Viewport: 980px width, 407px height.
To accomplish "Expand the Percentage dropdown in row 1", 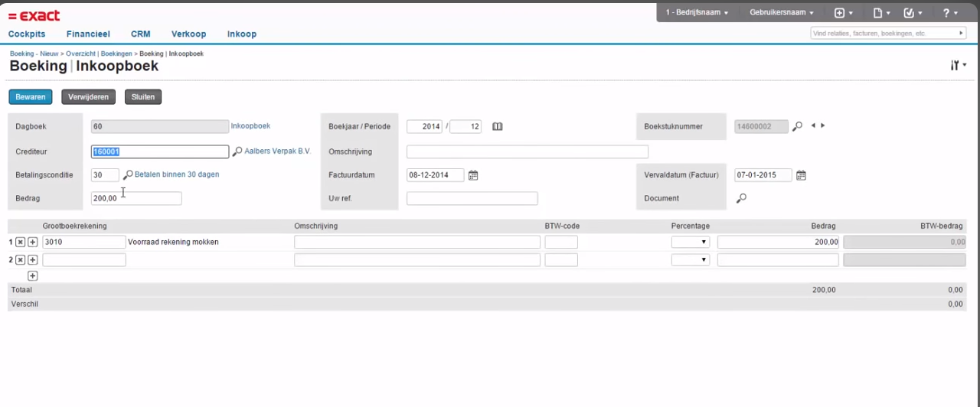I will 690,242.
